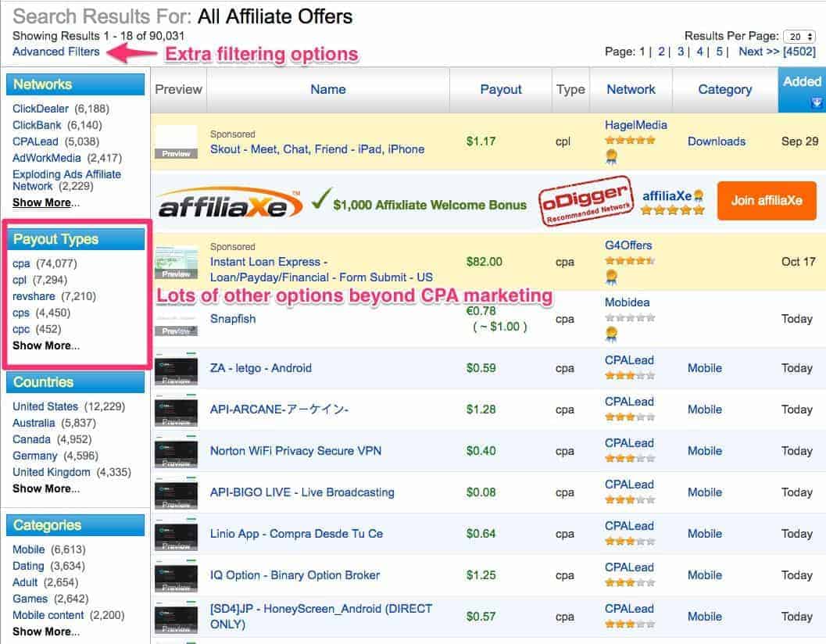The width and height of the screenshot is (826, 644).
Task: Go to results page 5
Action: pos(719,52)
